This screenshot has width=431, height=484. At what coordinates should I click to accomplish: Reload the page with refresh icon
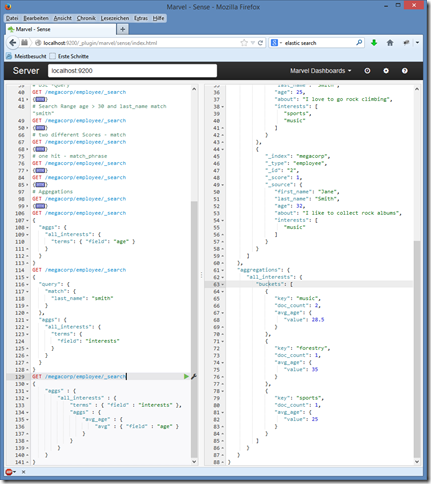[260, 43]
